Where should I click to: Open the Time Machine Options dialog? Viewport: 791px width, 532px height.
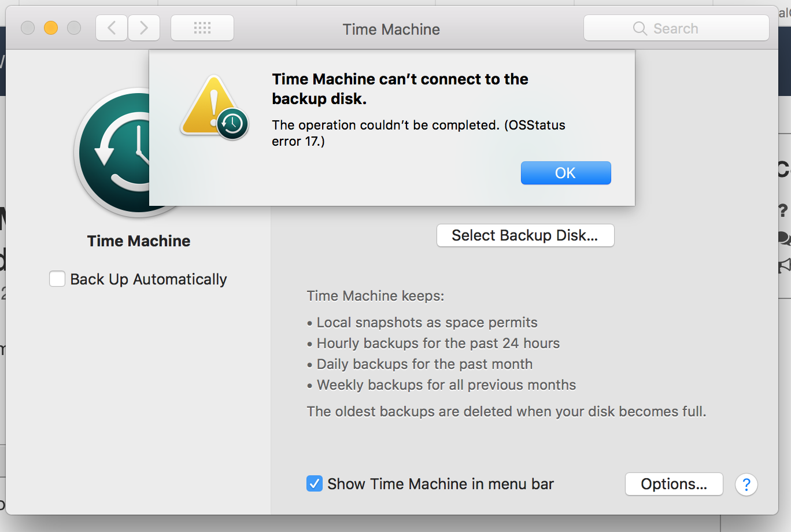click(673, 484)
